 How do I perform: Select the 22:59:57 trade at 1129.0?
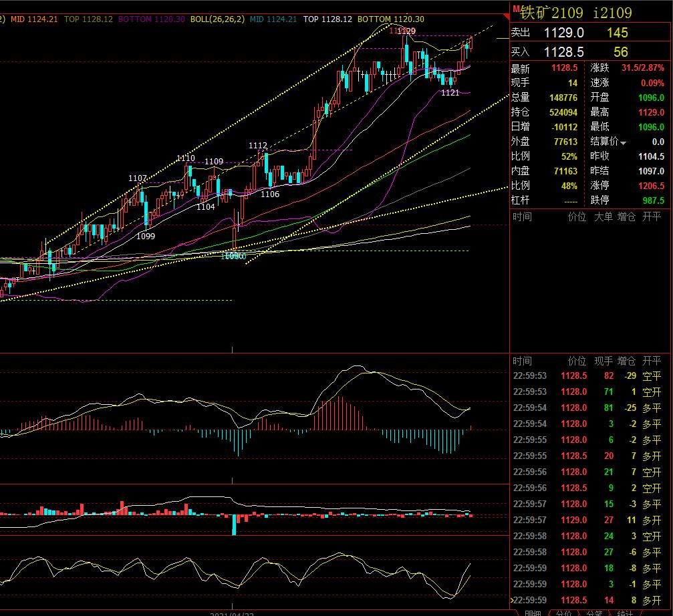[587, 520]
